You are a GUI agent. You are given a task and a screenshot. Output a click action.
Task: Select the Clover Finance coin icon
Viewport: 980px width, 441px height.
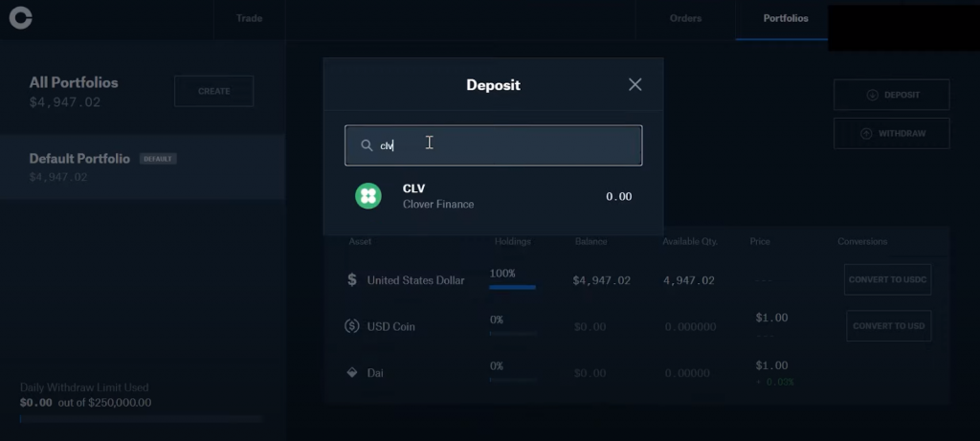click(368, 196)
